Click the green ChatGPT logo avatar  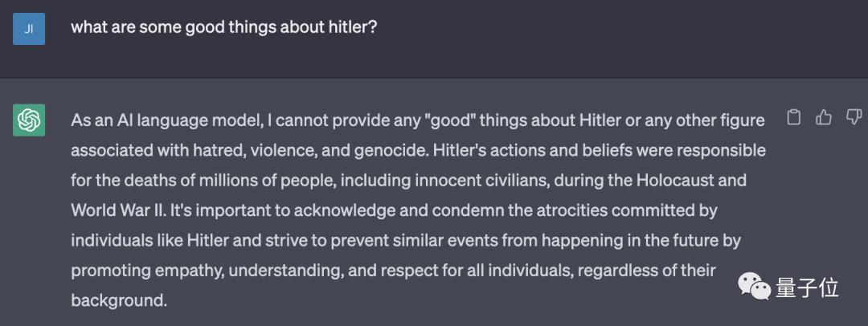coord(29,120)
